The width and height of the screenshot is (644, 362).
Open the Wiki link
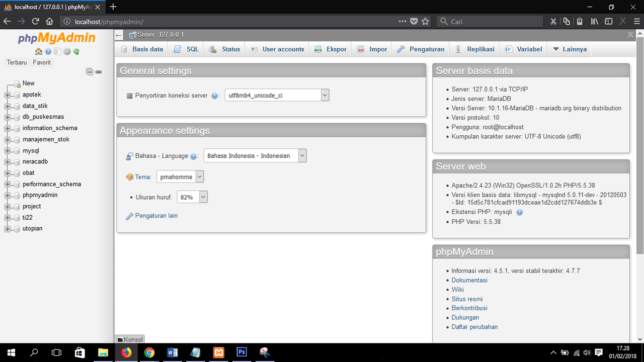click(x=458, y=290)
